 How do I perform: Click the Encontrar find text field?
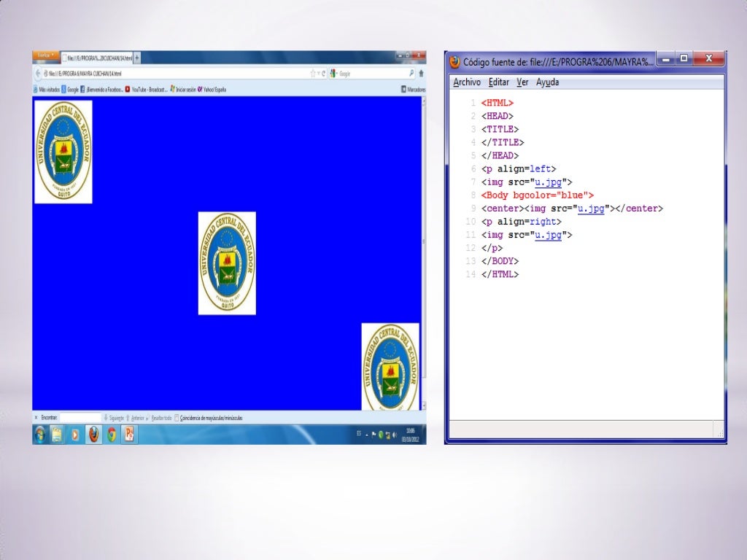(x=80, y=418)
